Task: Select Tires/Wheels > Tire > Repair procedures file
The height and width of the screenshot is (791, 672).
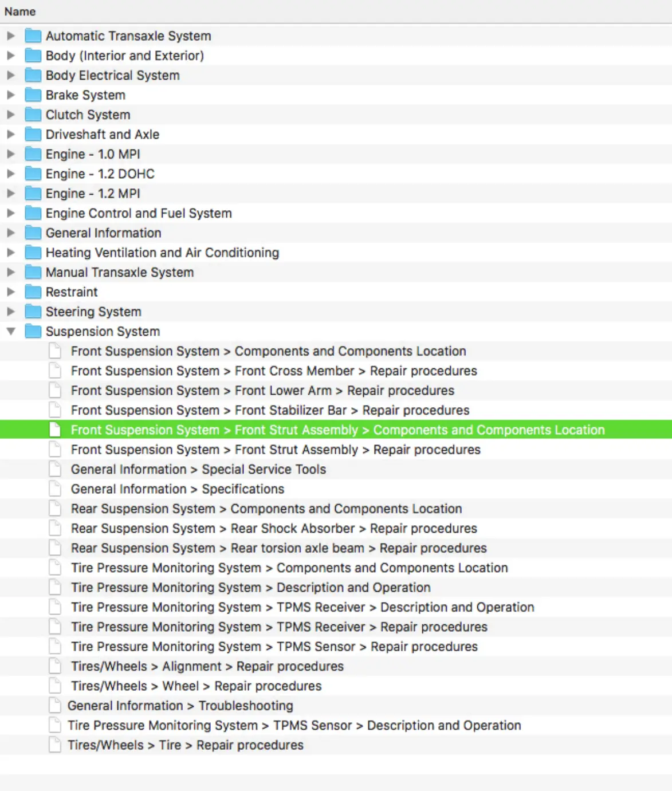Action: point(336,745)
